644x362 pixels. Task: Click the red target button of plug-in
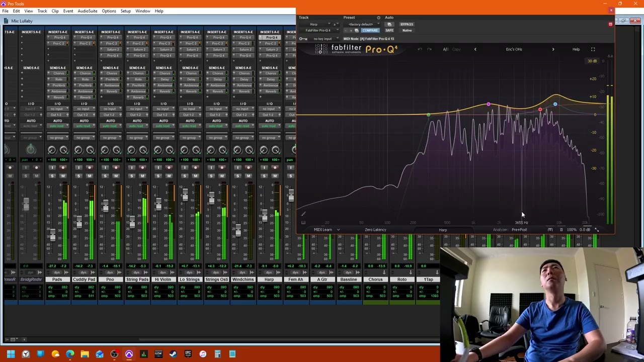pyautogui.click(x=610, y=24)
